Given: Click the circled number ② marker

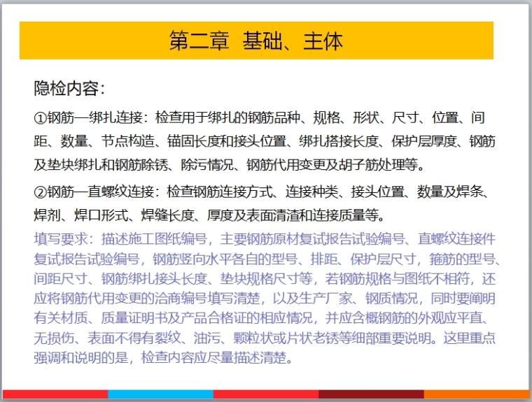Looking at the screenshot, I should pos(40,192).
